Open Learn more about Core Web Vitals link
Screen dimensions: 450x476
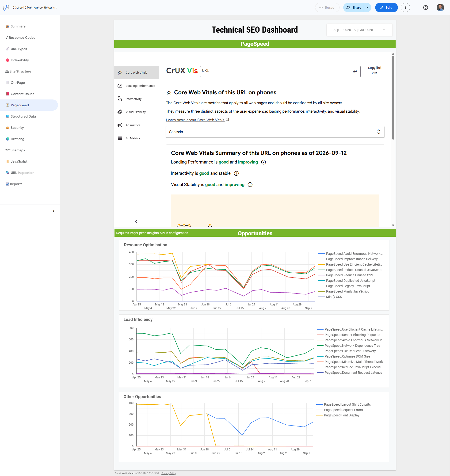tap(197, 120)
